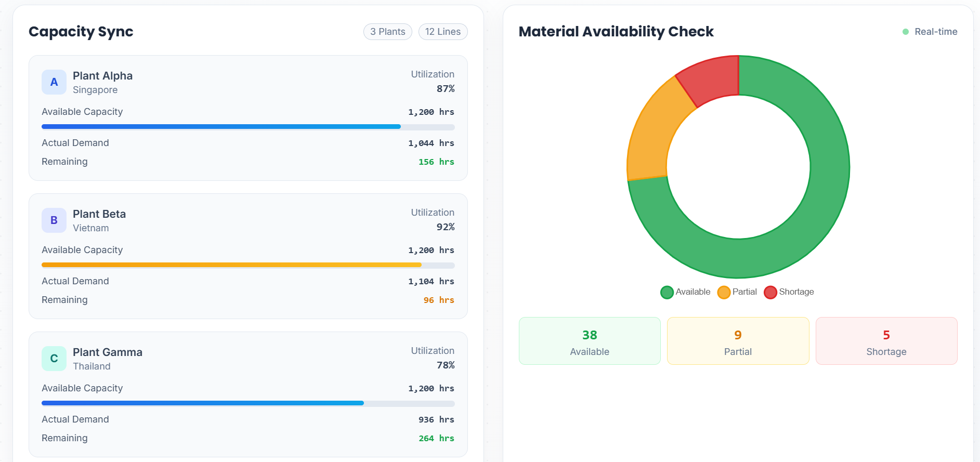Select the 9 Partial summary card

[x=738, y=341]
